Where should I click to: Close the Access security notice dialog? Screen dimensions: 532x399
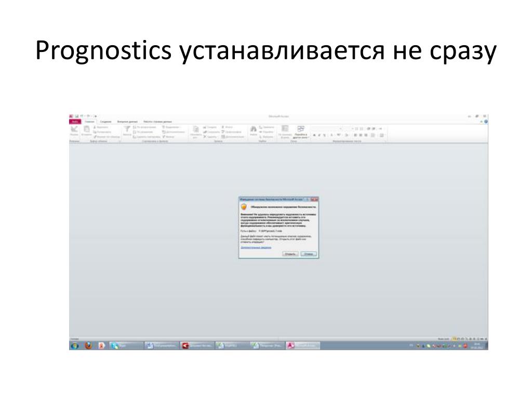pos(314,199)
